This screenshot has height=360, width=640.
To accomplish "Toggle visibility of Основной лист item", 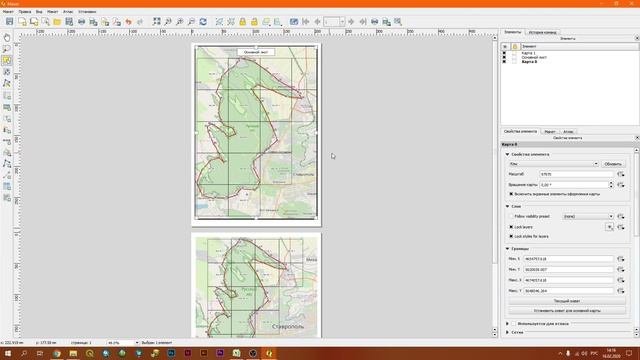I will tap(504, 58).
